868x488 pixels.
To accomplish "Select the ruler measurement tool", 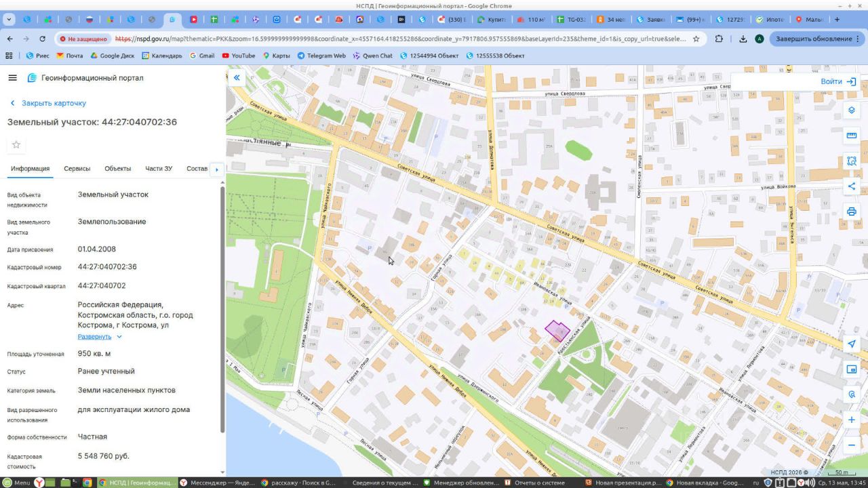I will click(x=852, y=136).
